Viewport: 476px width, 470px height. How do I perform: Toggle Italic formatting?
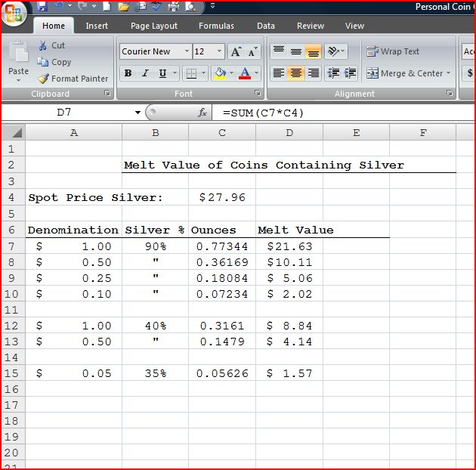coord(145,73)
